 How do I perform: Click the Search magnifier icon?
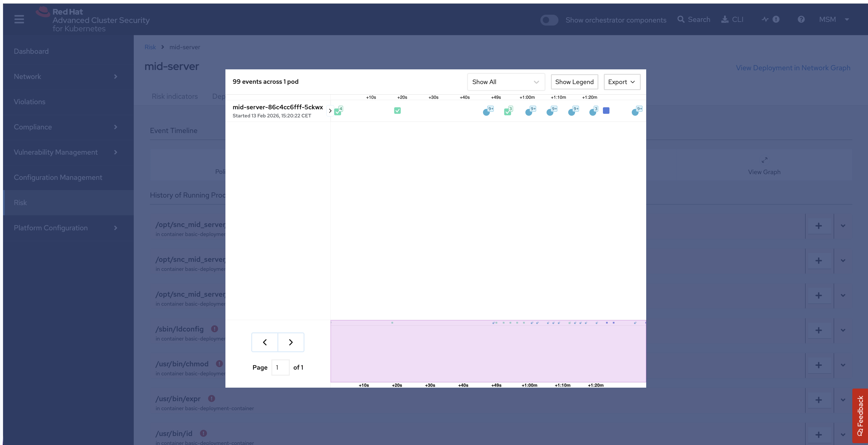(681, 20)
